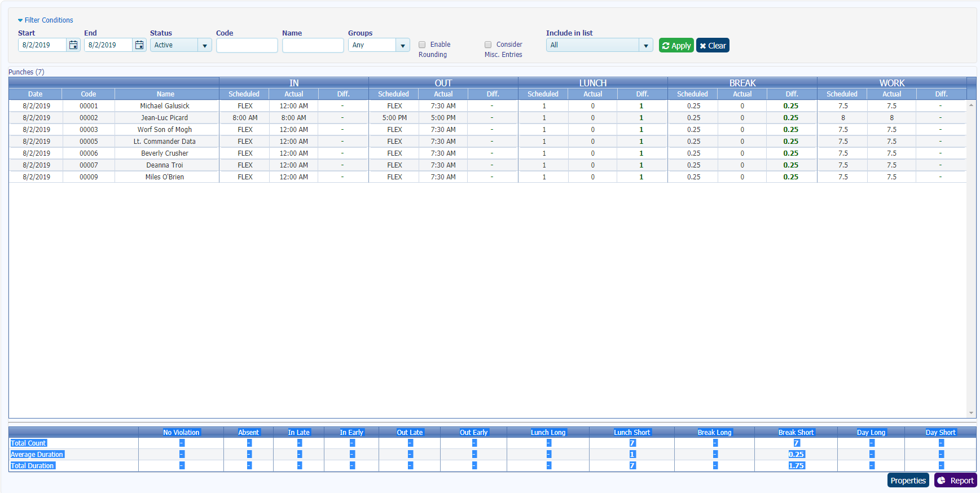Open the Start date calendar picker

point(73,45)
